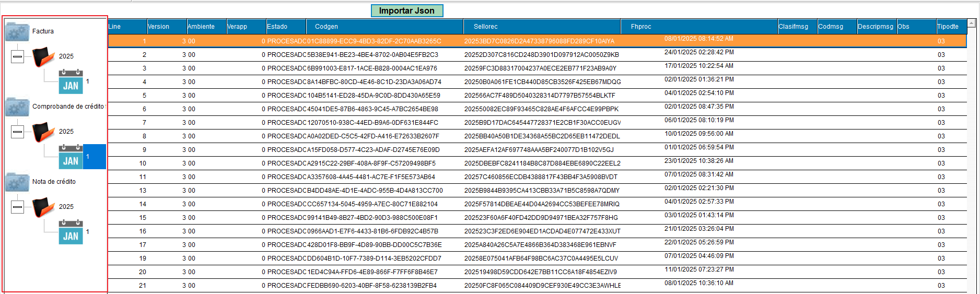Screen dimensions: 980x294
Task: Select the 2025 folder icon under Nota de crédito
Action: [x=44, y=207]
